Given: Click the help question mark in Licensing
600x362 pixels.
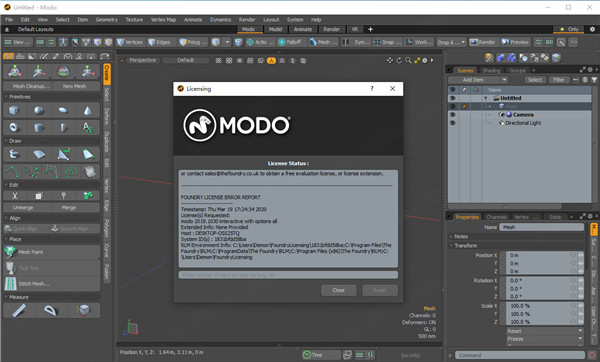Looking at the screenshot, I should coord(372,88).
